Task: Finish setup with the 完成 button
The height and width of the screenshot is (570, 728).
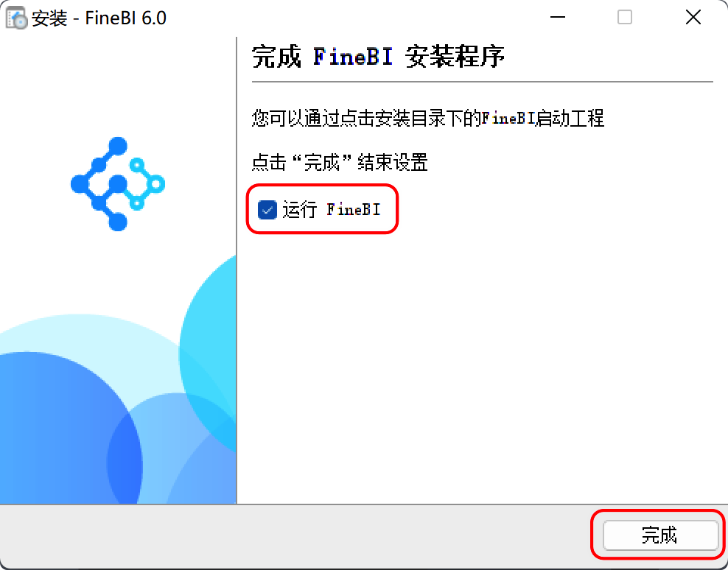Action: pyautogui.click(x=660, y=535)
